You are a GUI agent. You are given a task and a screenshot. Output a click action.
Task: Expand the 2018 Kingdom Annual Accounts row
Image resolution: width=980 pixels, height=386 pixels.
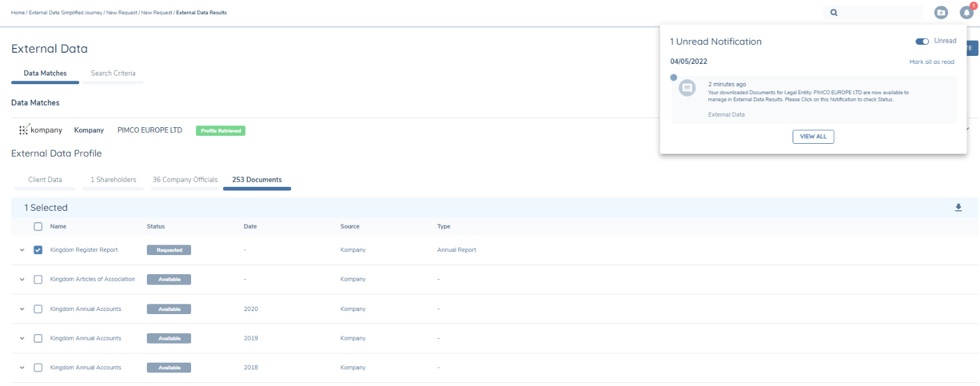pos(22,368)
